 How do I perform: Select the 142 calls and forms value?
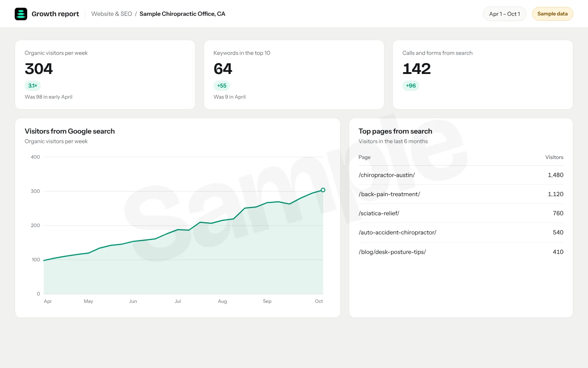coord(416,69)
